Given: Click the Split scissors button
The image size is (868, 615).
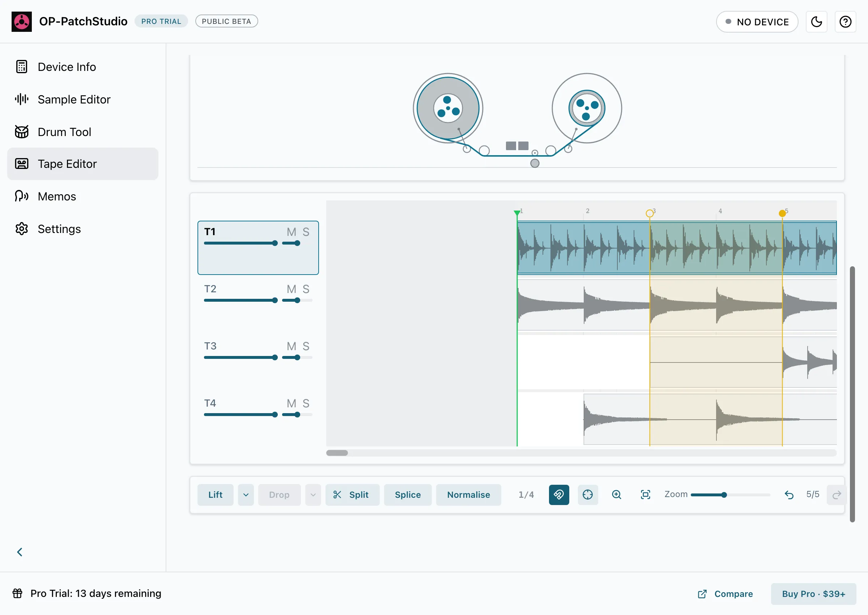Looking at the screenshot, I should coord(352,495).
